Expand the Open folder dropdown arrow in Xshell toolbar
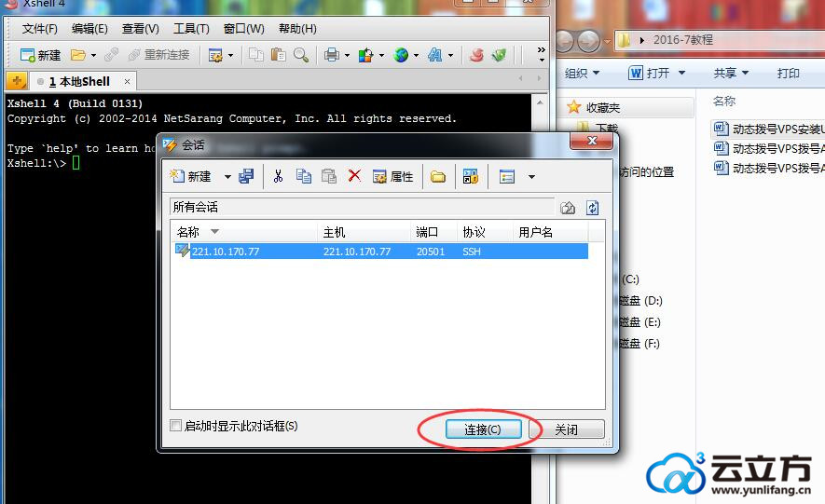The image size is (825, 504). pyautogui.click(x=93, y=55)
